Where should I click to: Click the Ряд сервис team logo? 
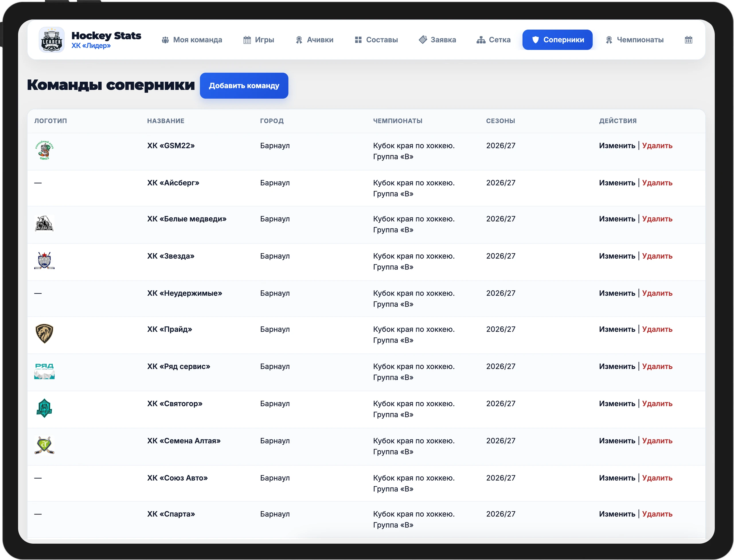[44, 371]
